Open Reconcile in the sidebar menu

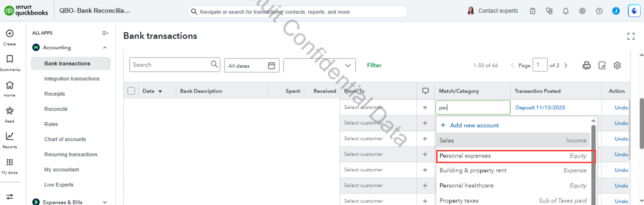[x=56, y=109]
